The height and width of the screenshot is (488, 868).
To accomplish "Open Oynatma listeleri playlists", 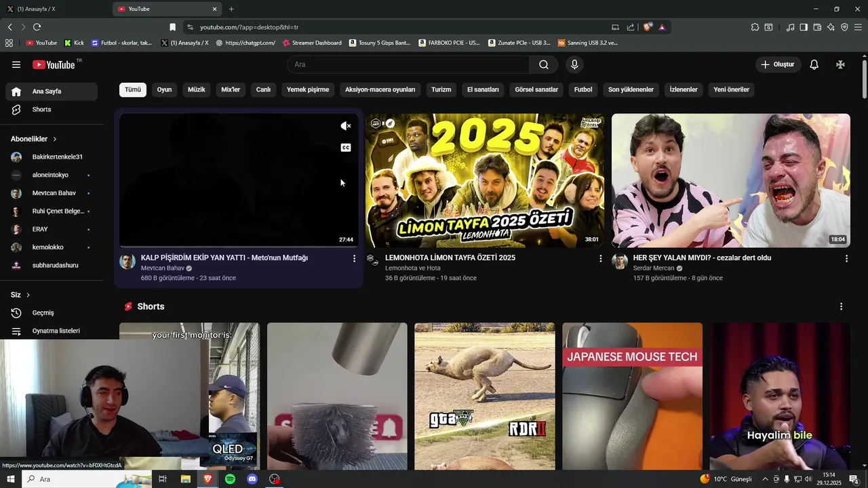I will coord(52,331).
